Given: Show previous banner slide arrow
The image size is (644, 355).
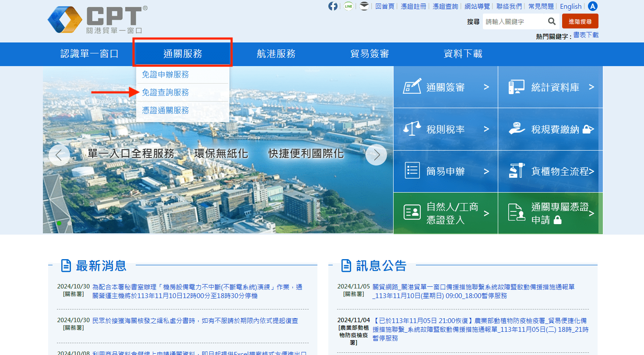Looking at the screenshot, I should point(59,155).
